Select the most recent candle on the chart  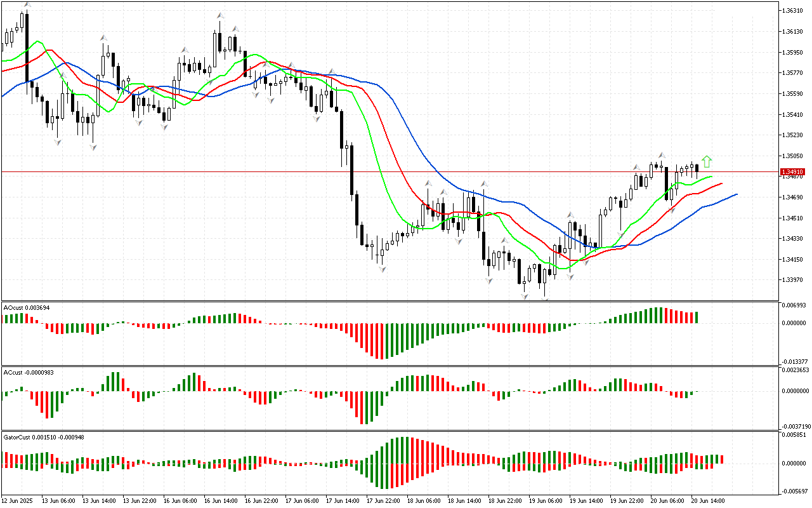[697, 168]
